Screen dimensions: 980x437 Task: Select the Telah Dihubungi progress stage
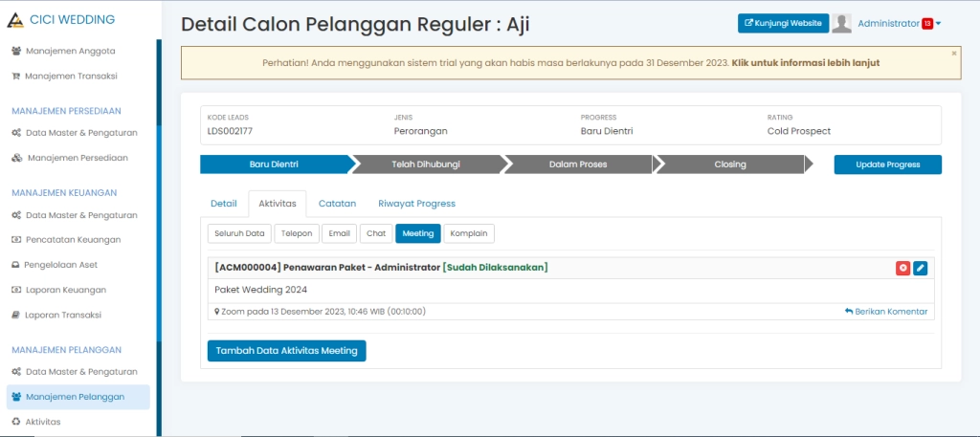coord(426,164)
